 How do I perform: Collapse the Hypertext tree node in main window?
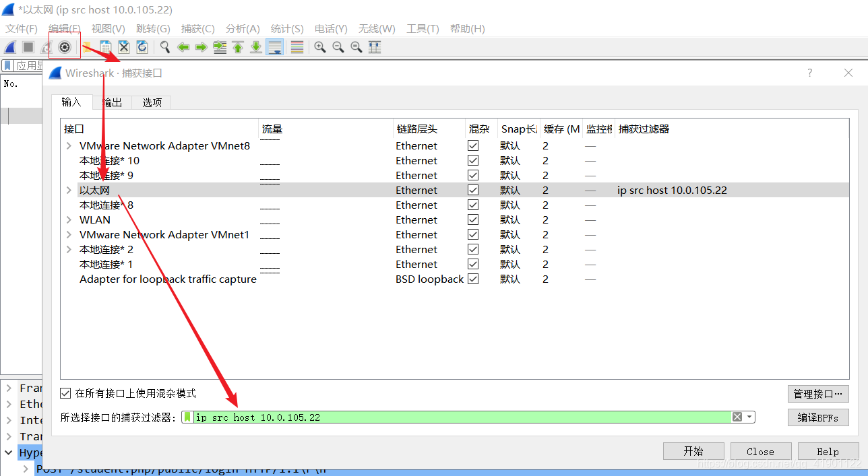pos(9,452)
